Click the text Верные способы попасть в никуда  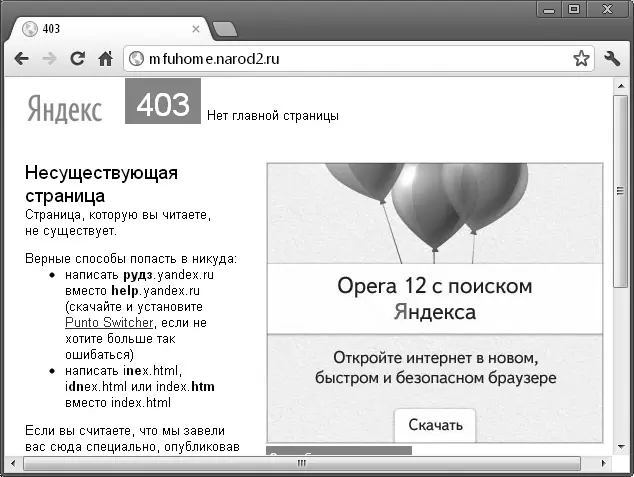click(131, 259)
